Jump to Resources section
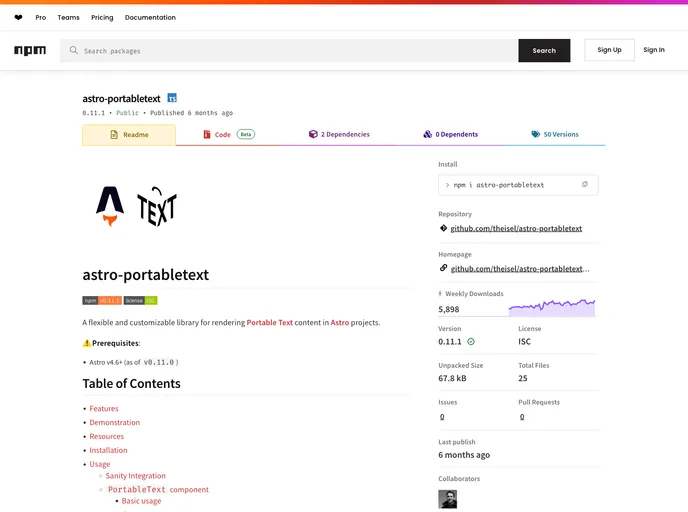 pos(107,437)
